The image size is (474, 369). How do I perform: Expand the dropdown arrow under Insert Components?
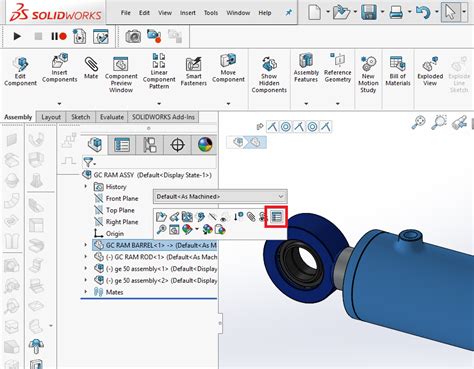59,104
